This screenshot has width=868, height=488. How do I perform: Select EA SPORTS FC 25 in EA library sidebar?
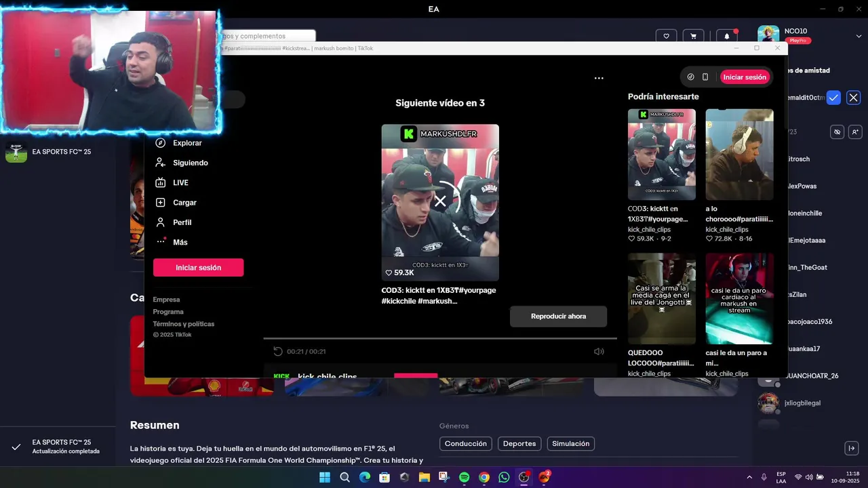point(58,152)
